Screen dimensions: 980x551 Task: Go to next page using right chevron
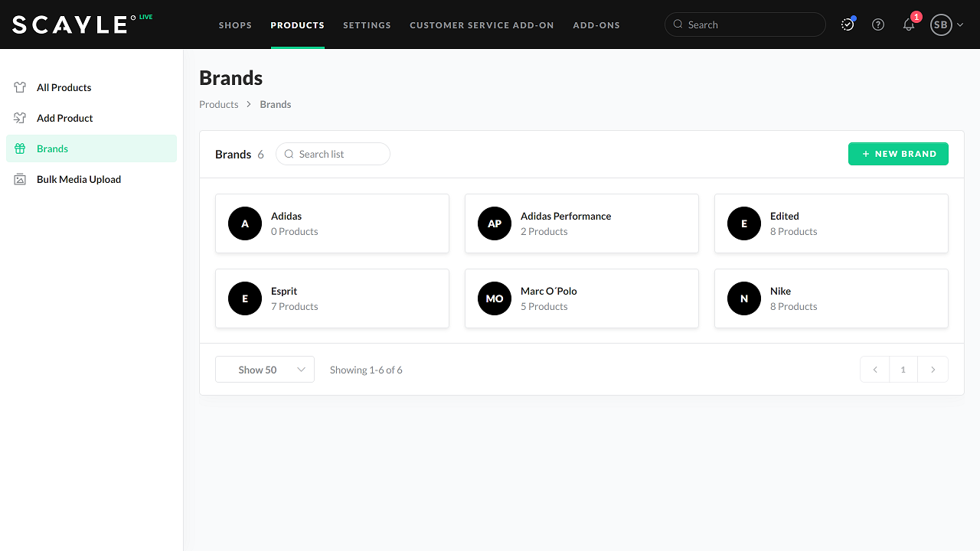tap(933, 370)
